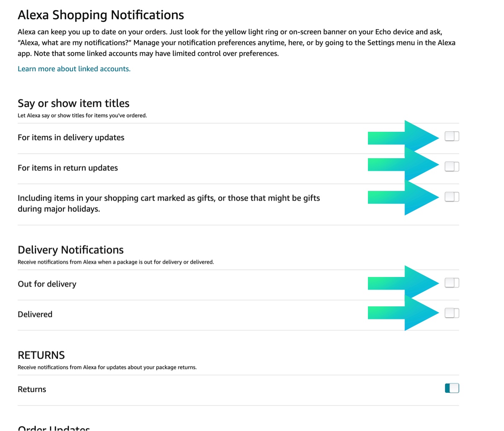This screenshot has width=504, height=431.
Task: Click the arrow pointing at delivery updates toggle
Action: [403, 137]
